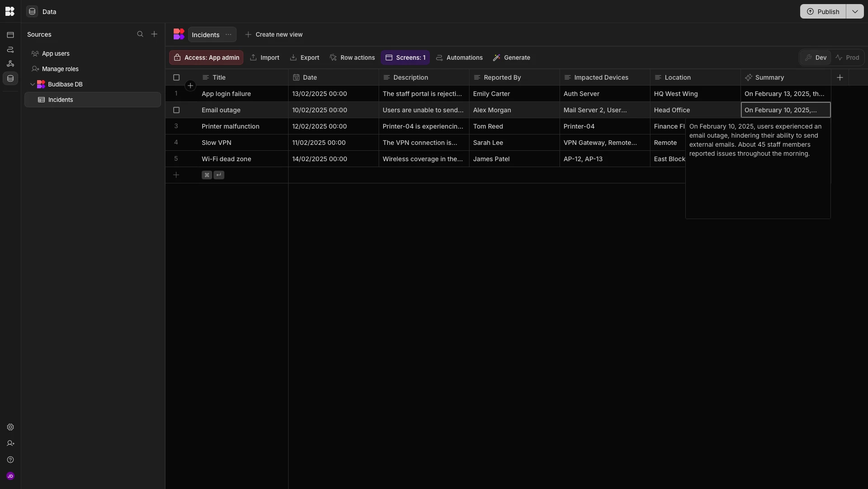Open the Summary column header menu
The width and height of the screenshot is (868, 489).
point(786,77)
